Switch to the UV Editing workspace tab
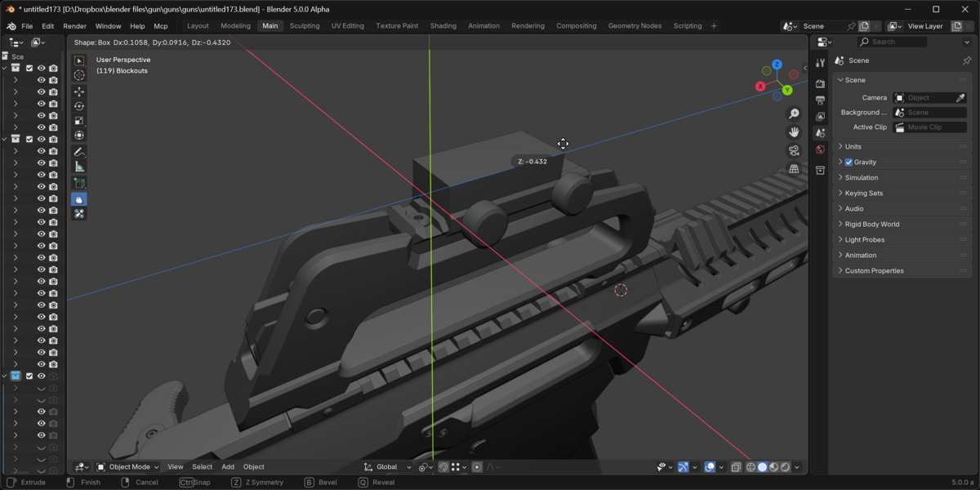 pyautogui.click(x=348, y=25)
